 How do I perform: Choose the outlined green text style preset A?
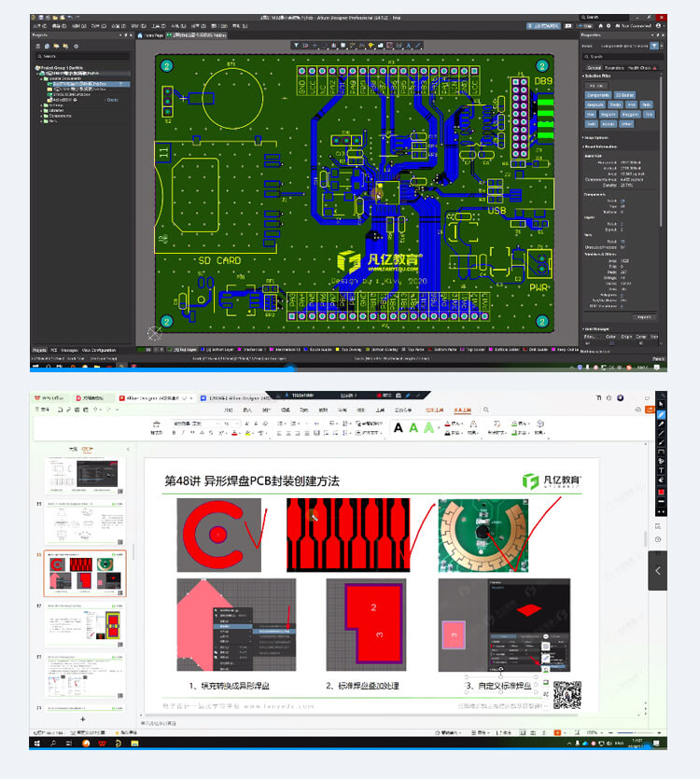click(429, 428)
